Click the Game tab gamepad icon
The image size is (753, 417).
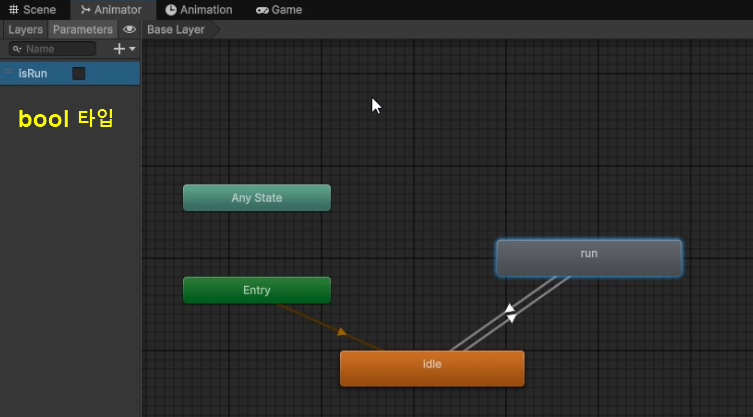pos(262,10)
